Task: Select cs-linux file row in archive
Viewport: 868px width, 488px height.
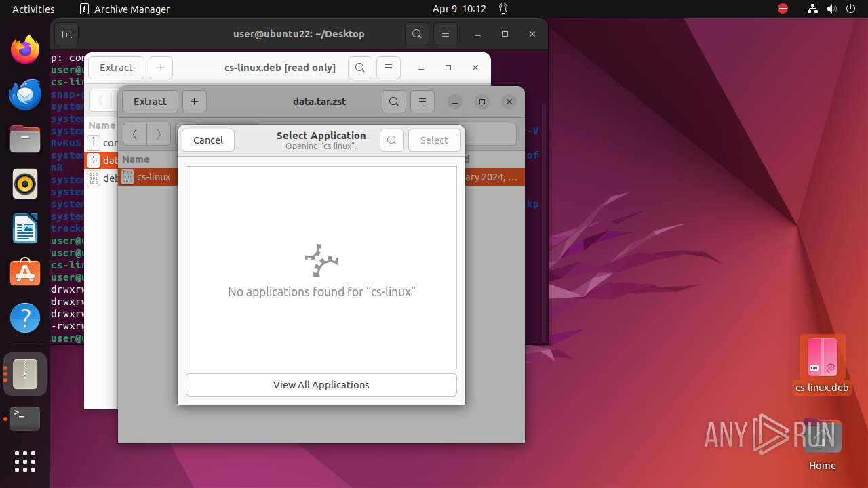Action: click(321, 177)
